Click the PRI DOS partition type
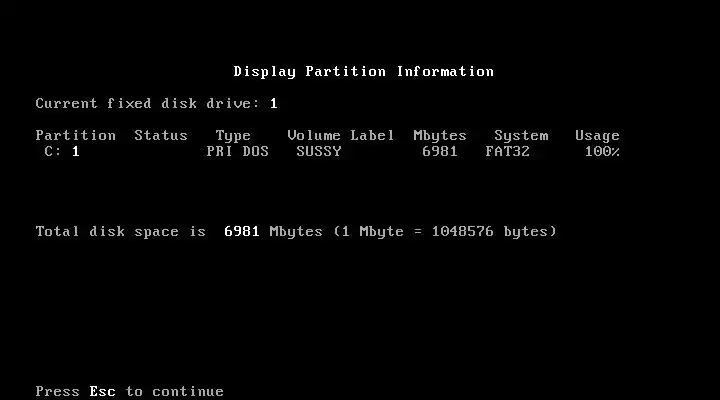The image size is (720, 400). [237, 152]
